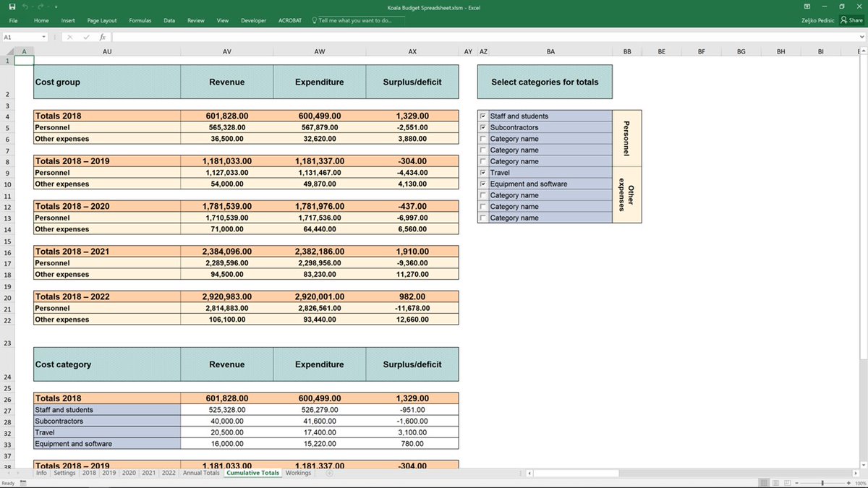Image resolution: width=868 pixels, height=488 pixels.
Task: Click the Select categories for totals header
Action: 545,82
